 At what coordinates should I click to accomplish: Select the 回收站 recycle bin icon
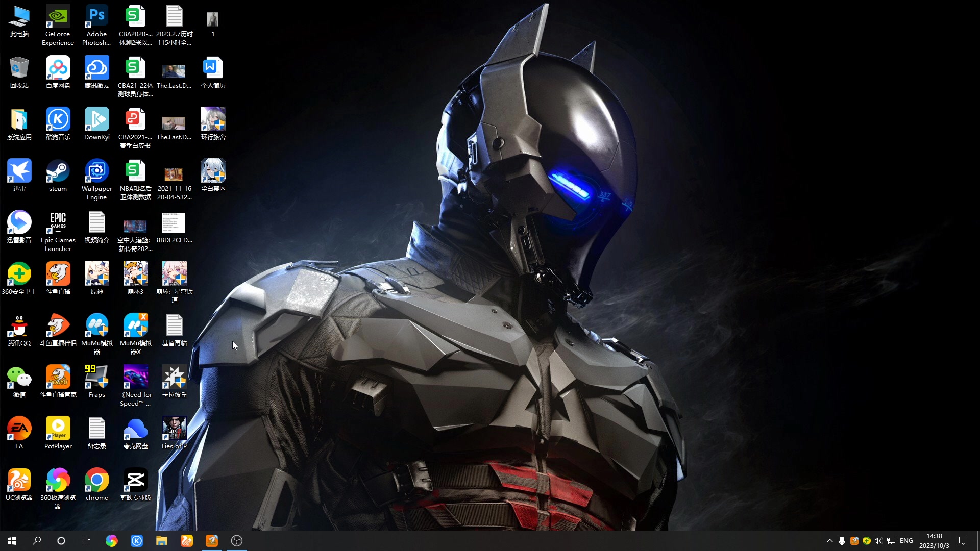click(x=19, y=73)
